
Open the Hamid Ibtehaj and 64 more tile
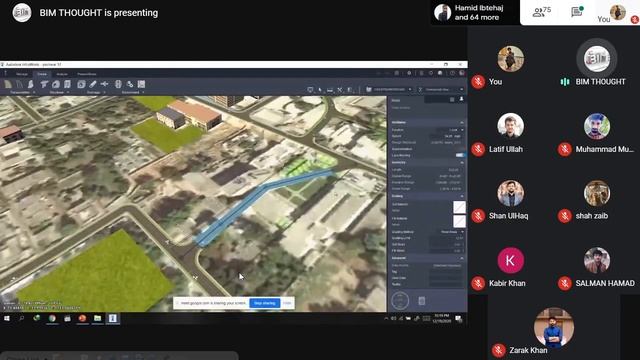pyautogui.click(x=475, y=13)
